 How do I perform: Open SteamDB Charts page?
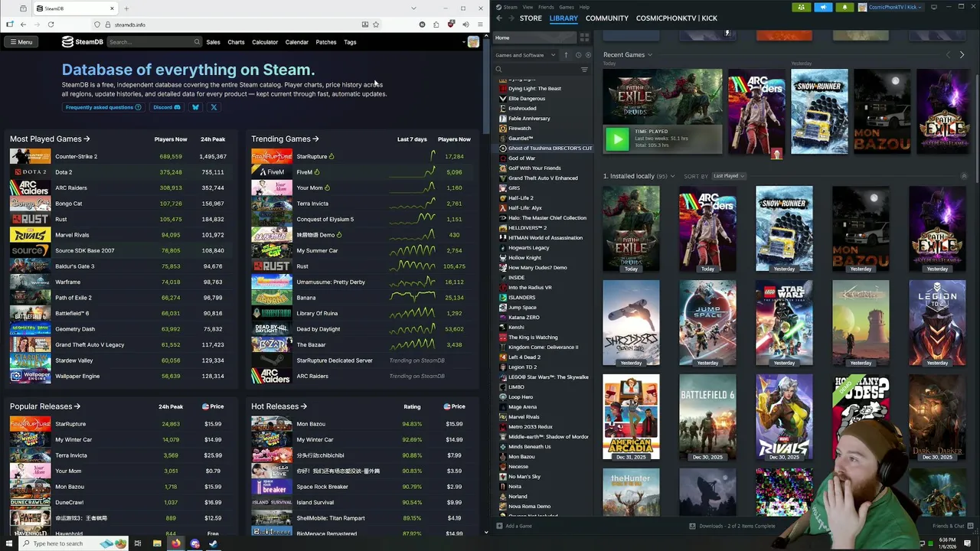pos(236,42)
